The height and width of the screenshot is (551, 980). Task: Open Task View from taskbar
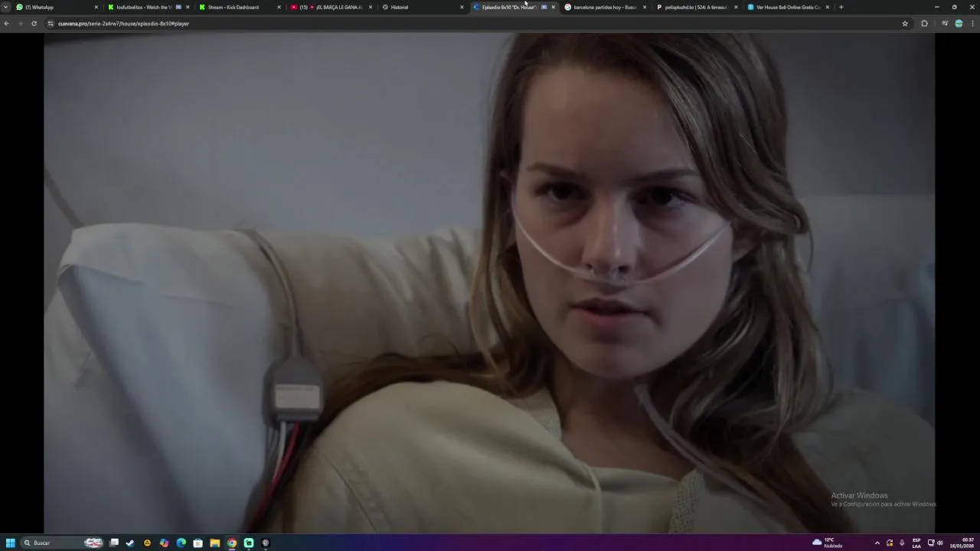pos(114,543)
